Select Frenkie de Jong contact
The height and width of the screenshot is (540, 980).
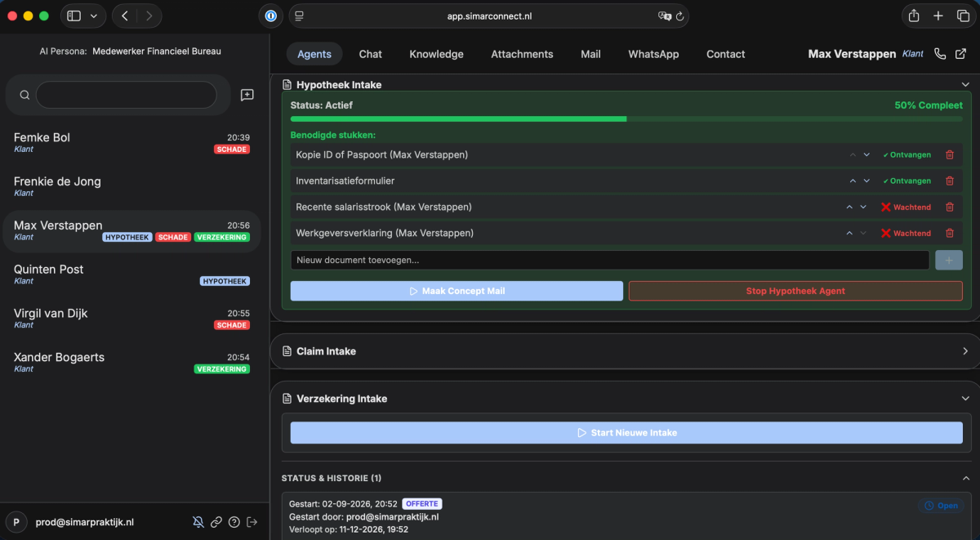tap(131, 186)
